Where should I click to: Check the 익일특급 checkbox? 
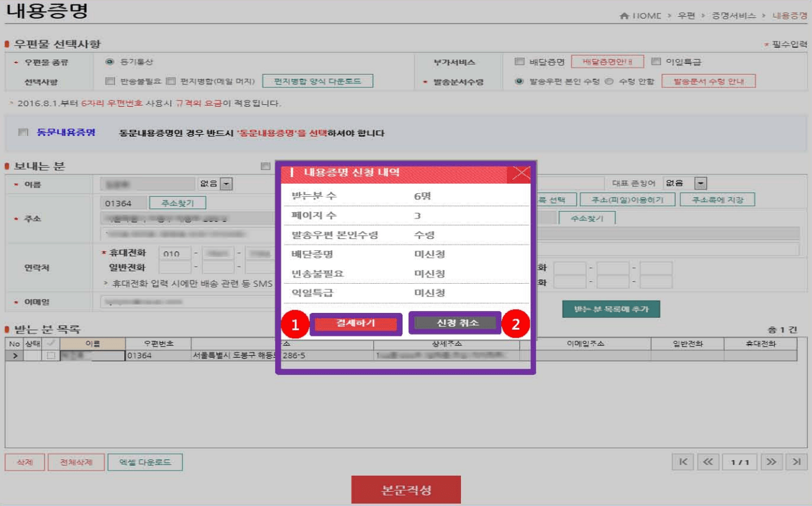[x=655, y=62]
